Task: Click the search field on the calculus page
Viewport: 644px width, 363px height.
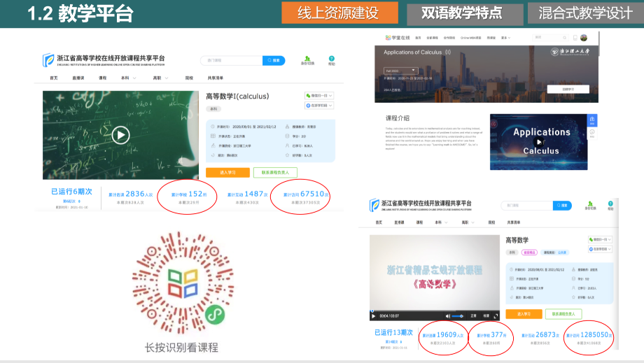Action: click(232, 60)
